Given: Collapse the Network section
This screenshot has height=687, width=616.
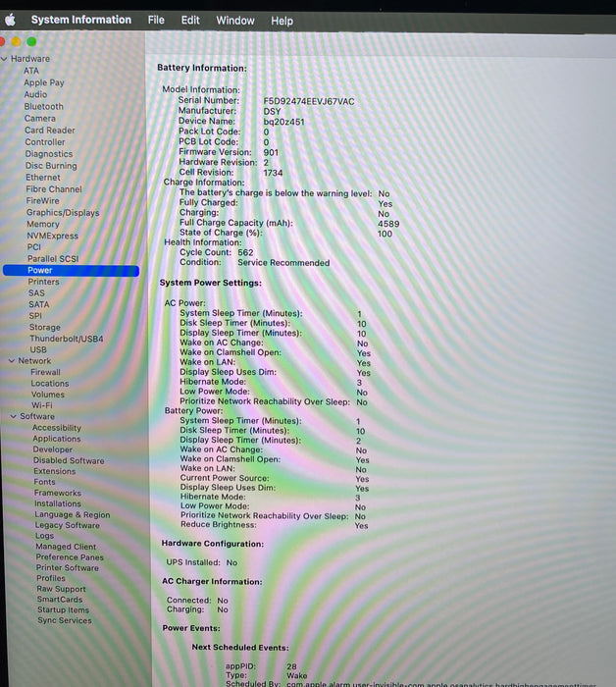Looking at the screenshot, I should click(12, 361).
